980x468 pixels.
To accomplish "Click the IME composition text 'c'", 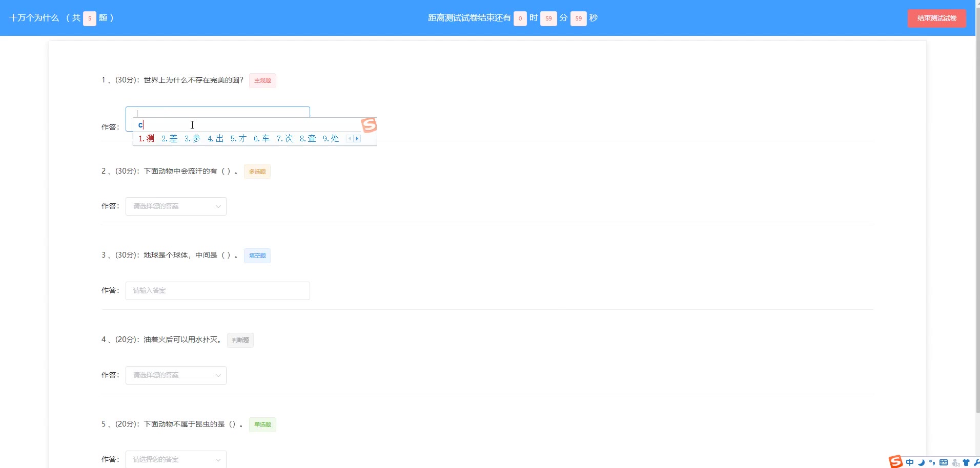I will coord(140,125).
